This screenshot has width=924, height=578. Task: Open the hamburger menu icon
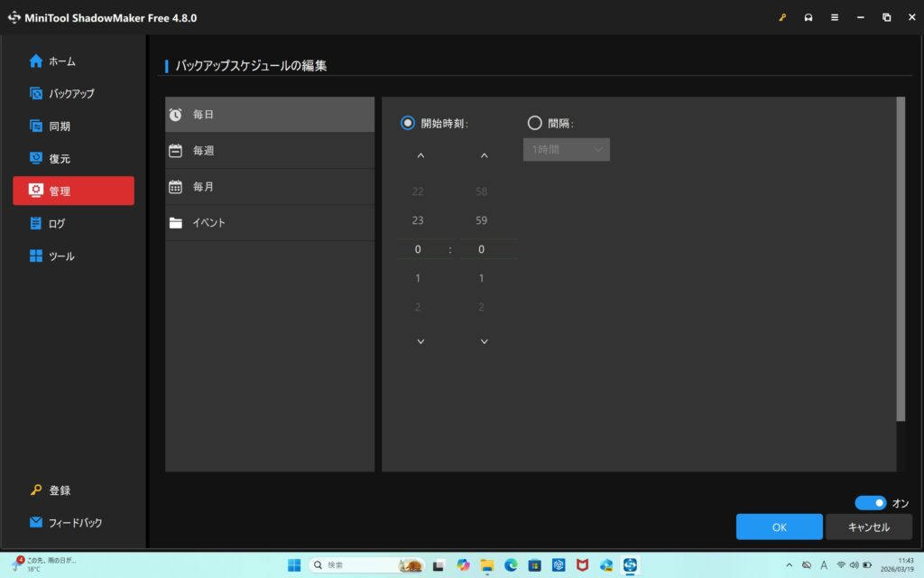click(x=835, y=17)
